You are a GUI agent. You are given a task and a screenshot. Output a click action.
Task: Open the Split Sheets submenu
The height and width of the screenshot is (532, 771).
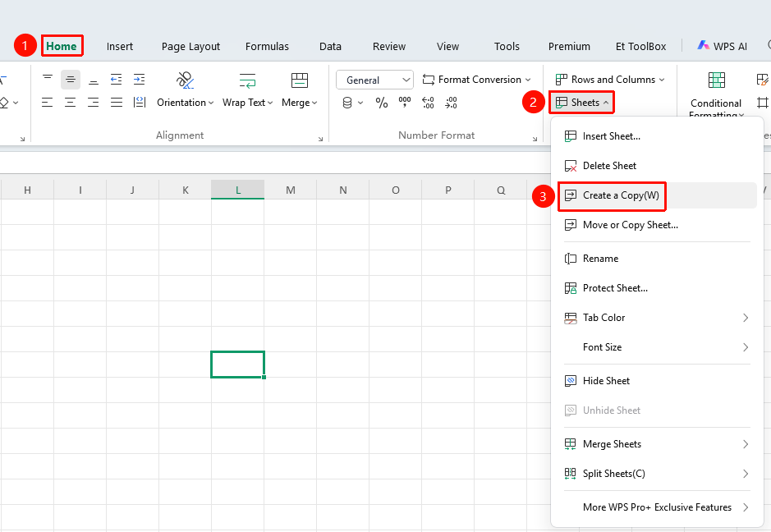click(656, 474)
